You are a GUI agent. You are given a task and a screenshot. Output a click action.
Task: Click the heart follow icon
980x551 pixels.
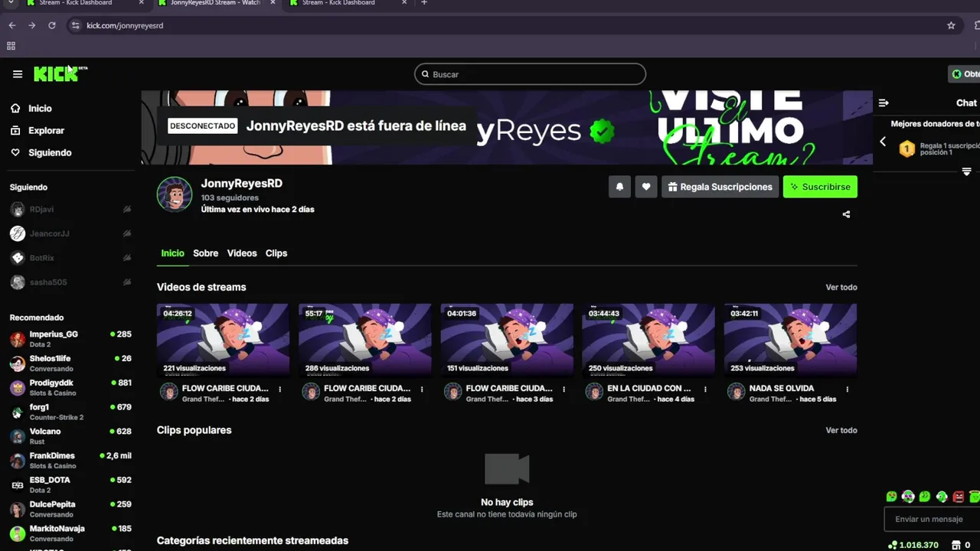[x=646, y=187]
